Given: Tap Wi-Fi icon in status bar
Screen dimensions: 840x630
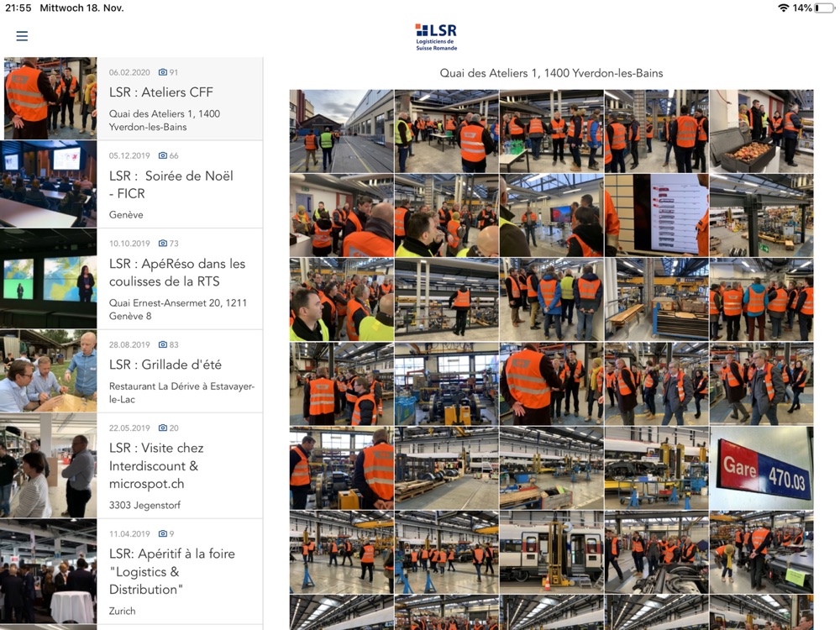Looking at the screenshot, I should pos(783,8).
